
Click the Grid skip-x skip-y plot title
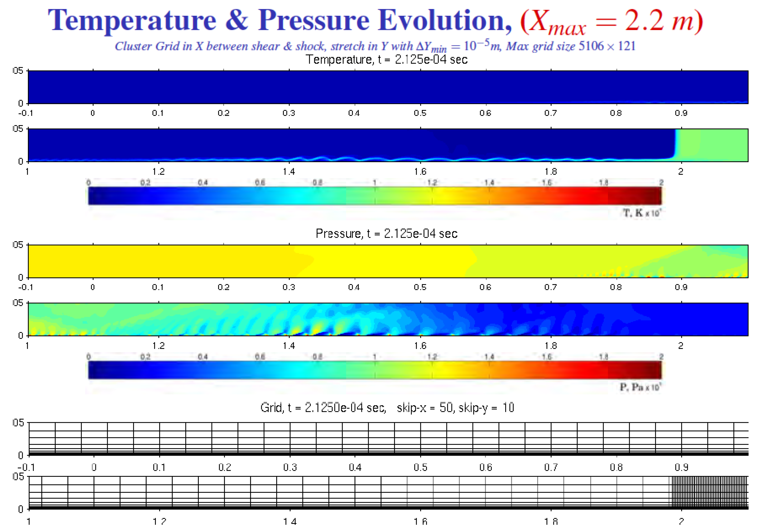coord(387,408)
